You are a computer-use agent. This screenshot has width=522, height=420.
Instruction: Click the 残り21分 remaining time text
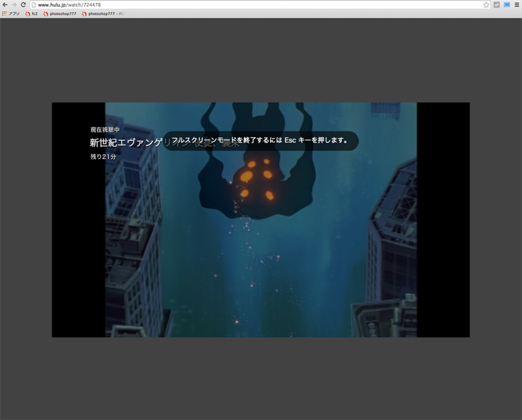(x=103, y=157)
